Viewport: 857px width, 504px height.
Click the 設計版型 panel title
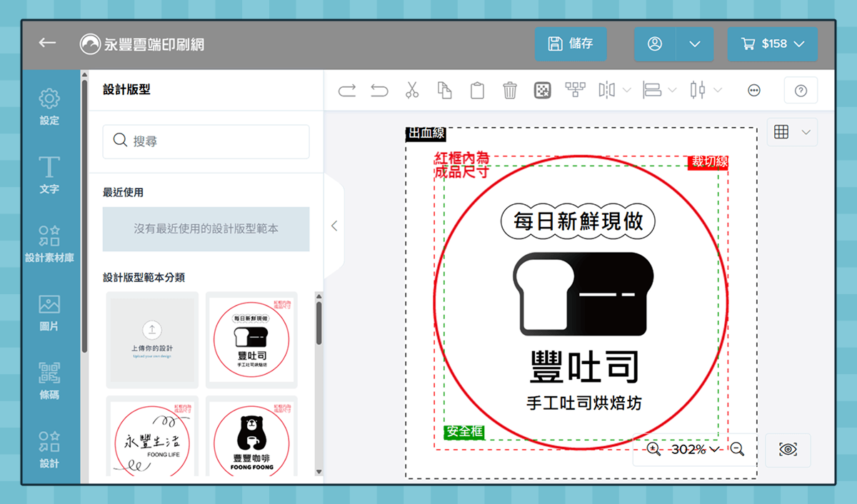coord(126,90)
